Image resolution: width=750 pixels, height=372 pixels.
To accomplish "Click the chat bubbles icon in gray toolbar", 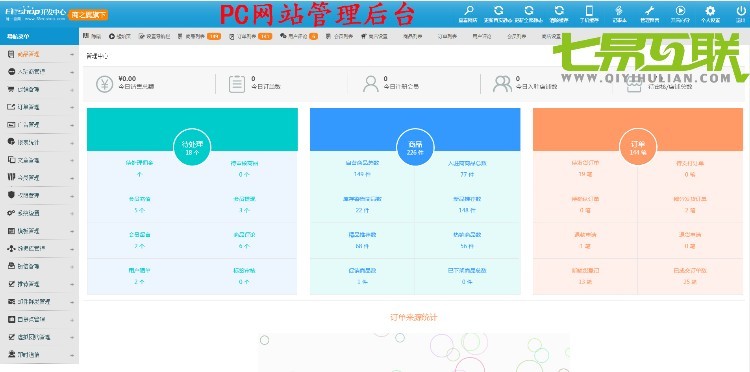I will tap(283, 36).
